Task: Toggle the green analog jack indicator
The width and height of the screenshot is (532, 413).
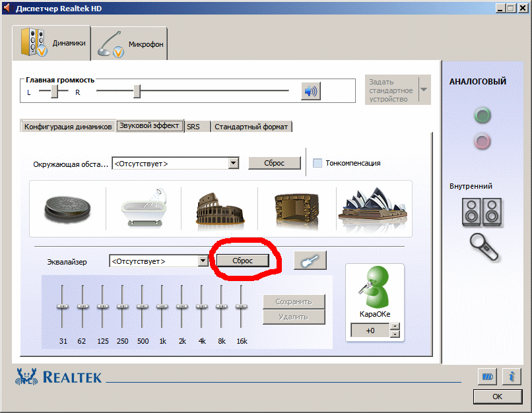Action: coord(483,117)
